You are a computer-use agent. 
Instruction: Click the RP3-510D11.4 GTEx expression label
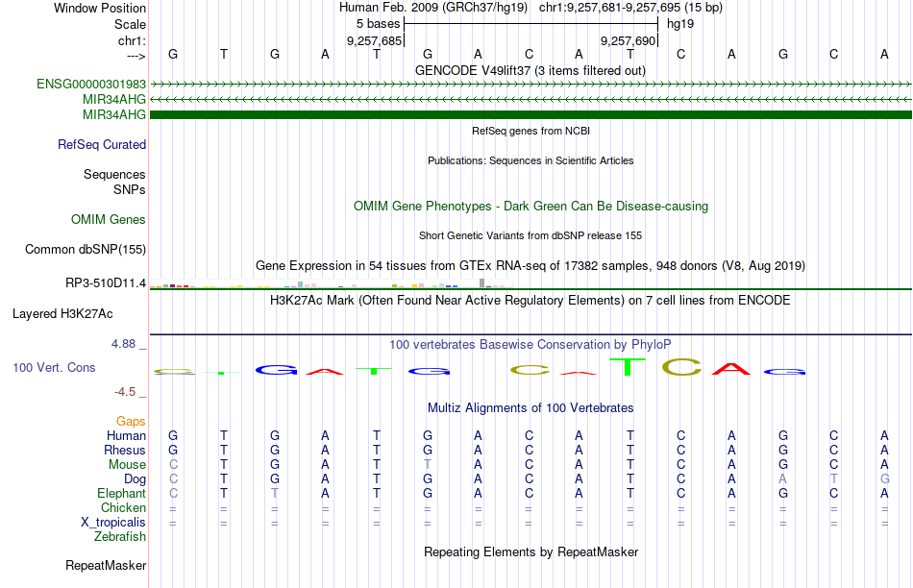click(106, 282)
